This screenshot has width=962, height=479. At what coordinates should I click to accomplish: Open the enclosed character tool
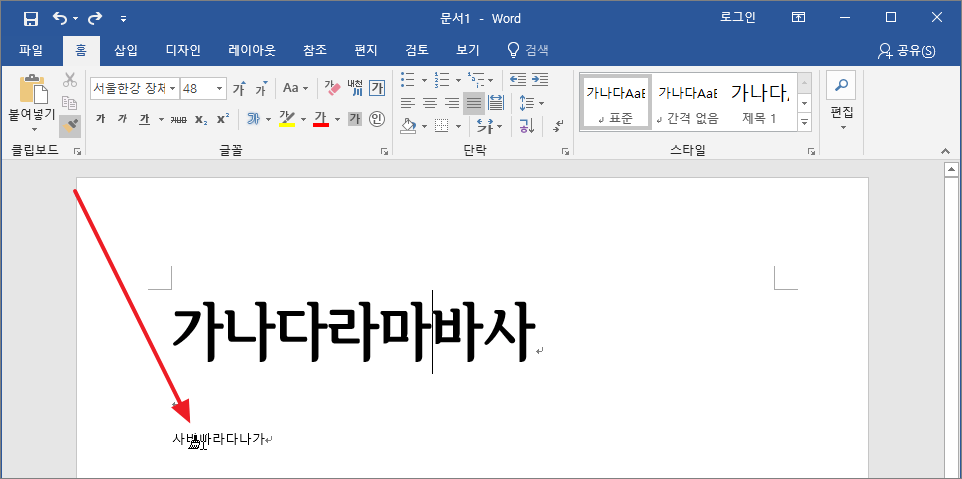point(377,119)
